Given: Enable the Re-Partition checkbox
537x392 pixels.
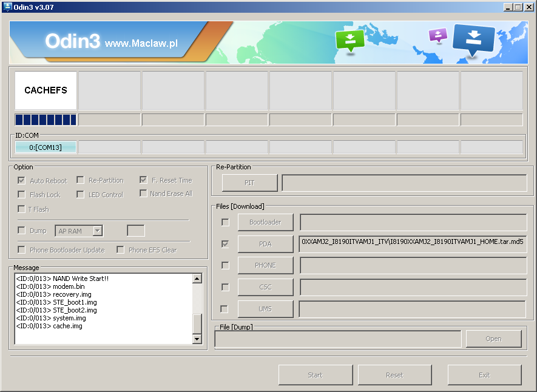Looking at the screenshot, I should coord(80,180).
